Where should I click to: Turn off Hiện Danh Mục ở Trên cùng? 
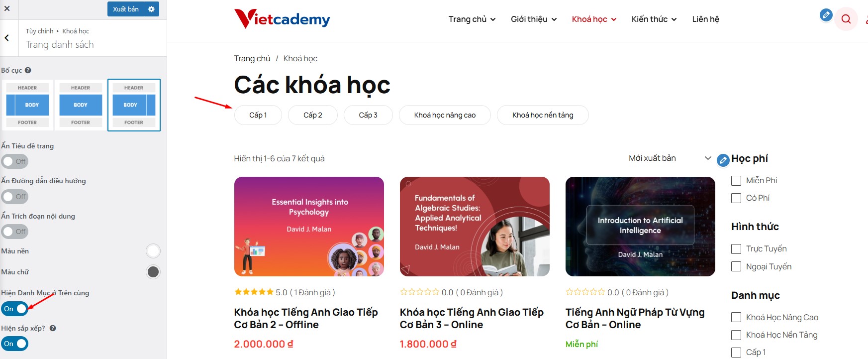point(14,309)
